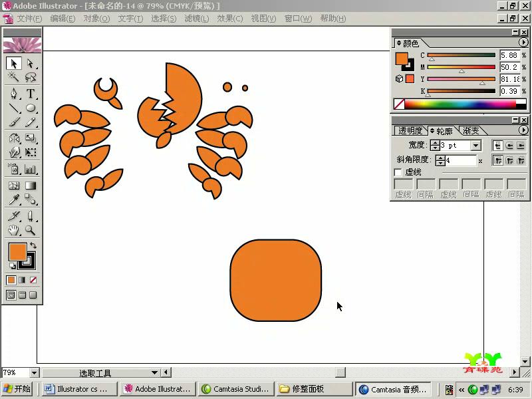Reset to default fill and stroke

click(12, 265)
